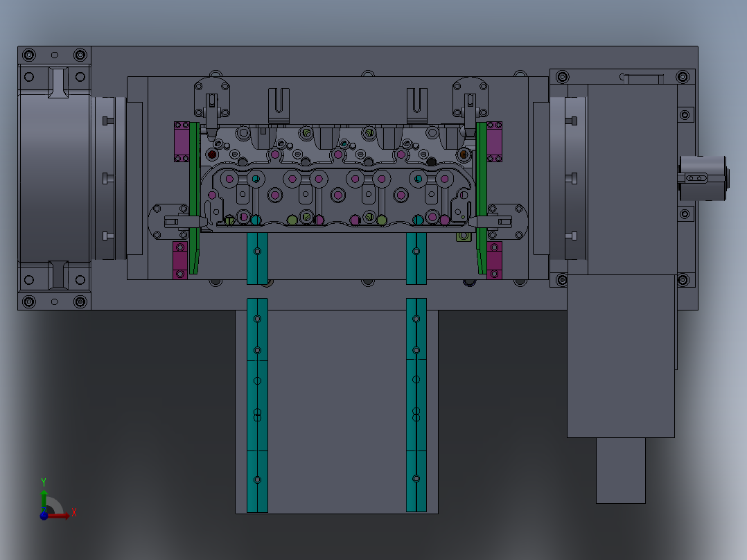
Task: Select the right green vertical clamp bar
Action: coord(482,198)
